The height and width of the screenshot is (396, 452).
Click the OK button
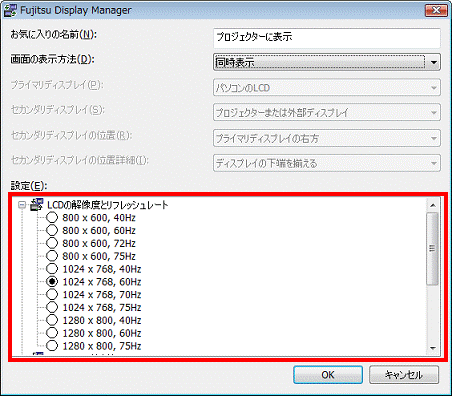[328, 375]
